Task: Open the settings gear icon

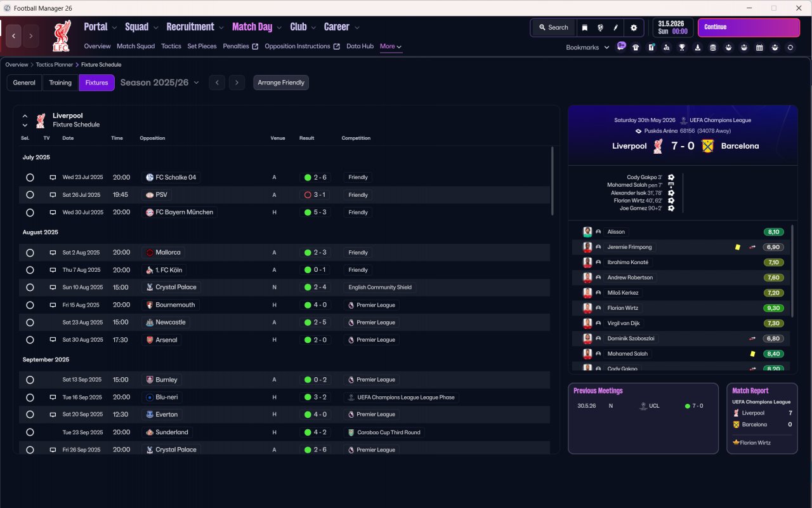Action: [x=634, y=28]
